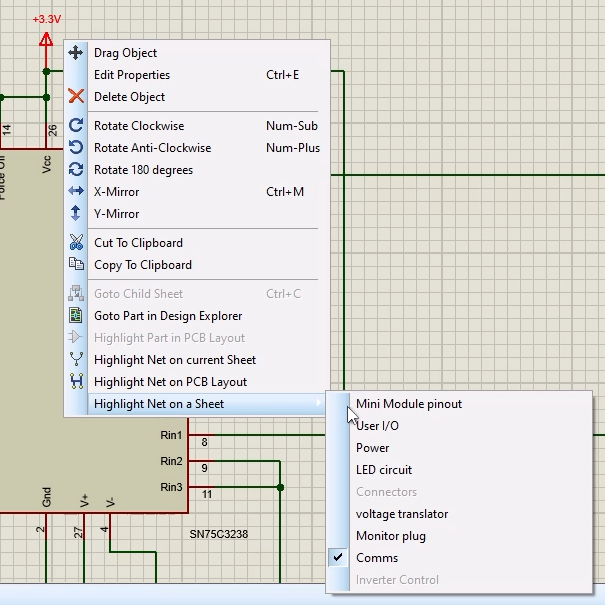Click the Y-Mirror vertical arrow icon
The height and width of the screenshot is (605, 605).
(x=76, y=213)
